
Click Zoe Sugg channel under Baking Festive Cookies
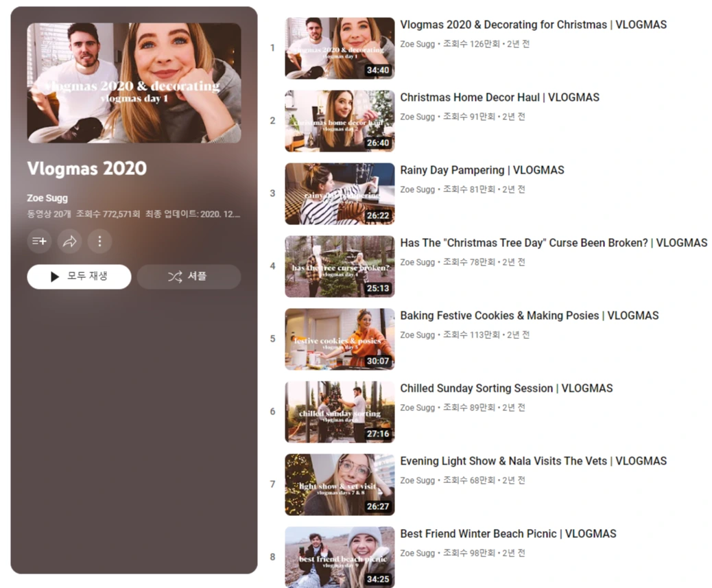[417, 335]
